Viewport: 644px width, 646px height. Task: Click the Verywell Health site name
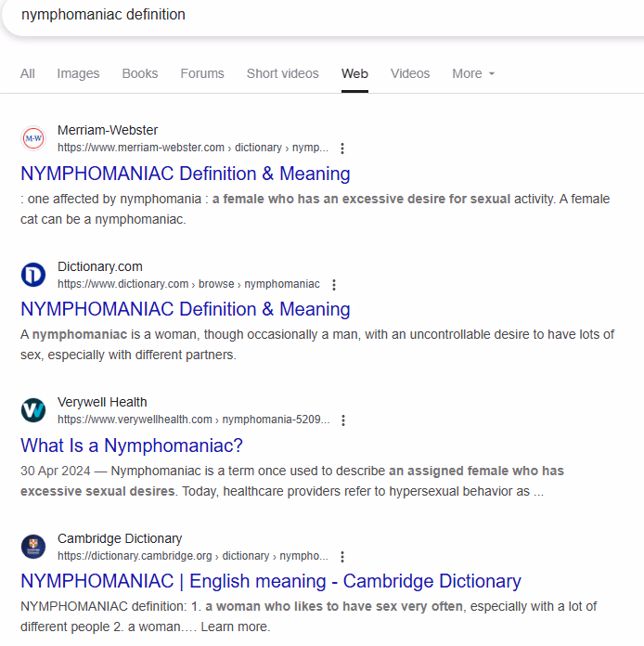tap(102, 402)
